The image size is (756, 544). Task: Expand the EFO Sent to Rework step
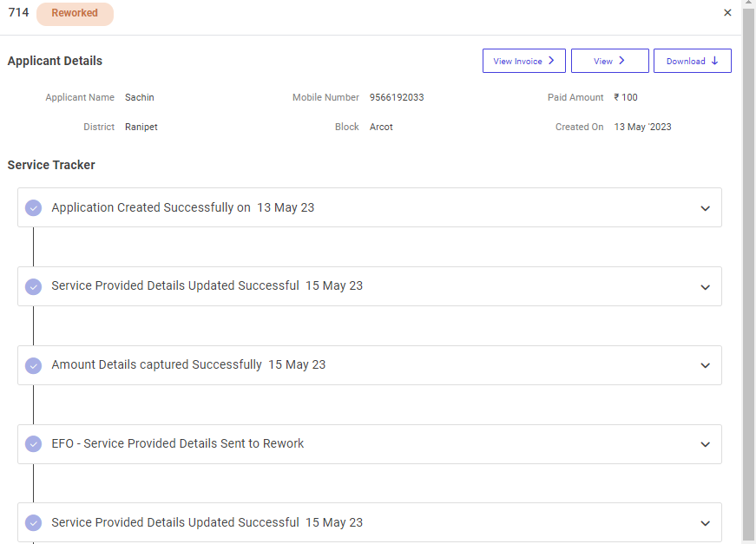point(705,445)
